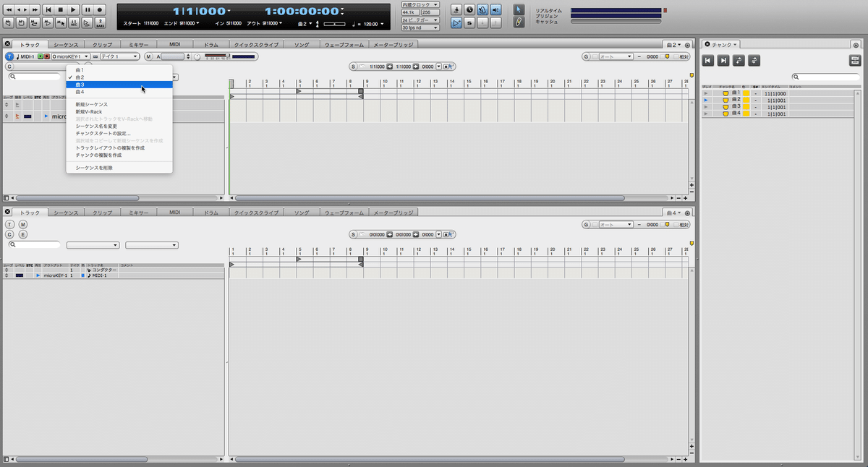Screen dimensions: 868x467
Task: Open the オート dropdown in 曲2 window
Action: point(616,56)
